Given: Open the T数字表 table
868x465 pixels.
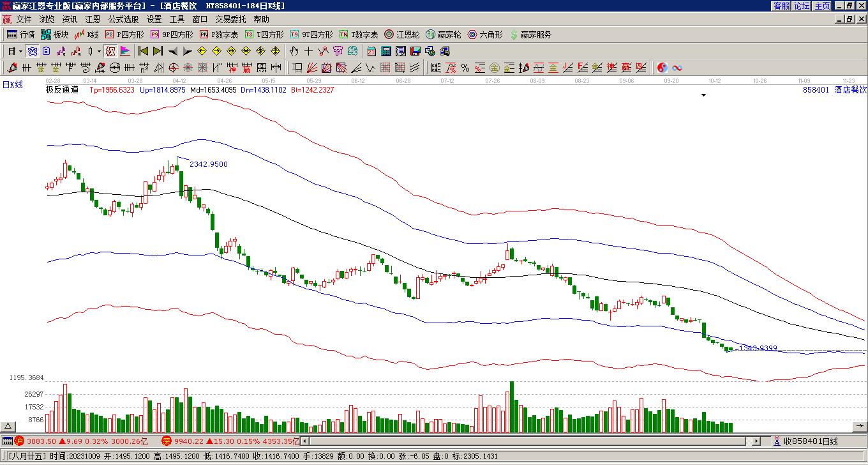Looking at the screenshot, I should pyautogui.click(x=359, y=34).
